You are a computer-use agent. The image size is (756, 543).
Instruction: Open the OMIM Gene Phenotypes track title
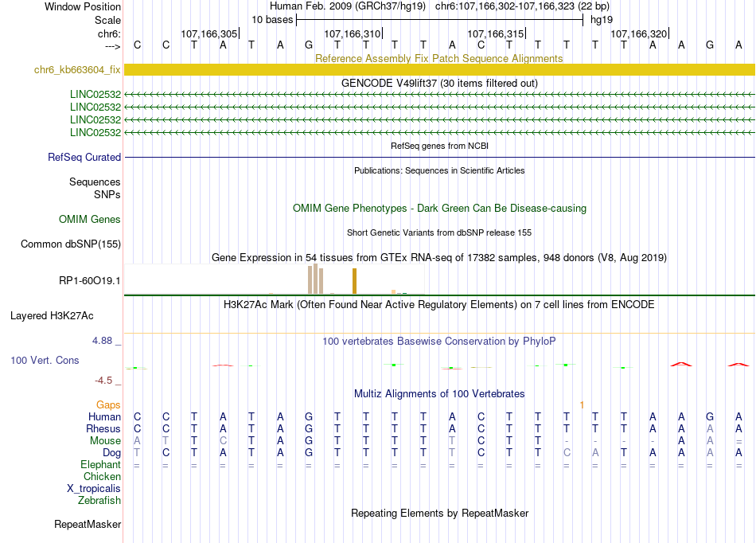[439, 209]
